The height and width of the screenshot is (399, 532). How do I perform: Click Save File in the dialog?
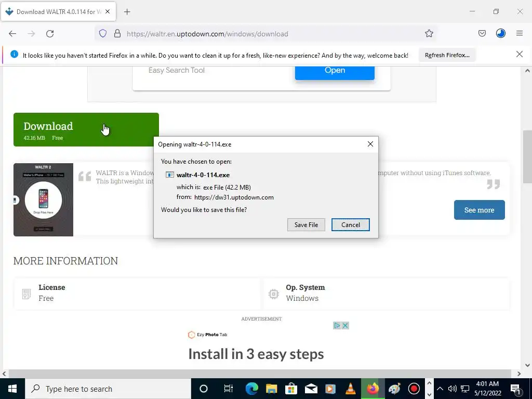coord(306,224)
